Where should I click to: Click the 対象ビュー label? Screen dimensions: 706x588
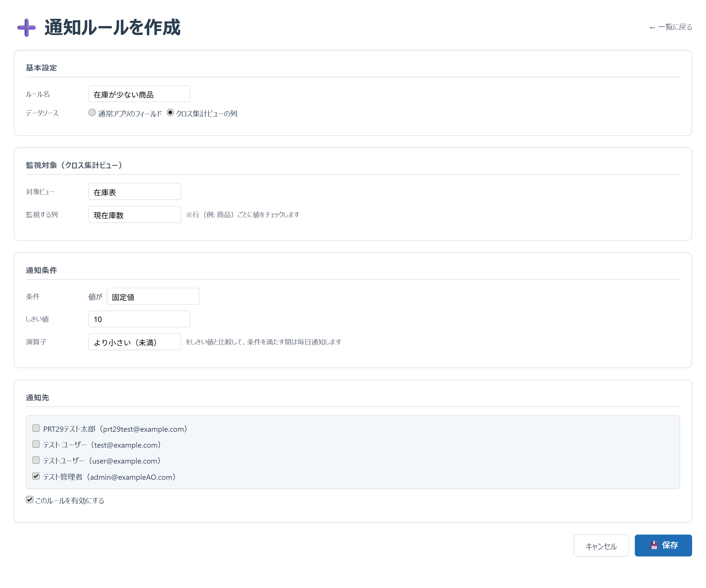40,192
